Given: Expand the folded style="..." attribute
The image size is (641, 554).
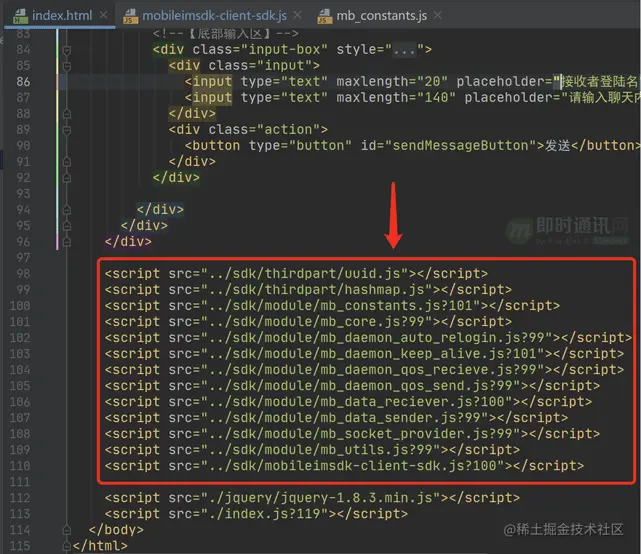Looking at the screenshot, I should click(x=404, y=50).
